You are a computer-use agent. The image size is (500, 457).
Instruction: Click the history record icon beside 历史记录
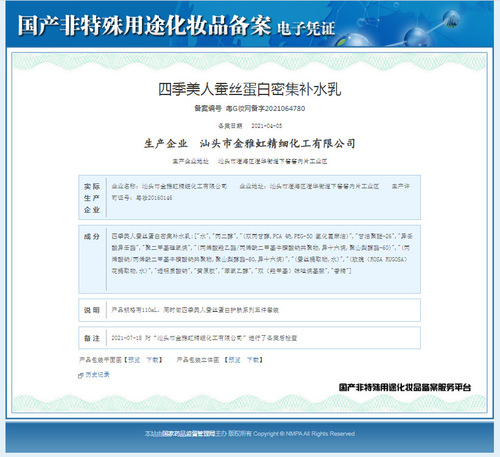pyautogui.click(x=80, y=375)
